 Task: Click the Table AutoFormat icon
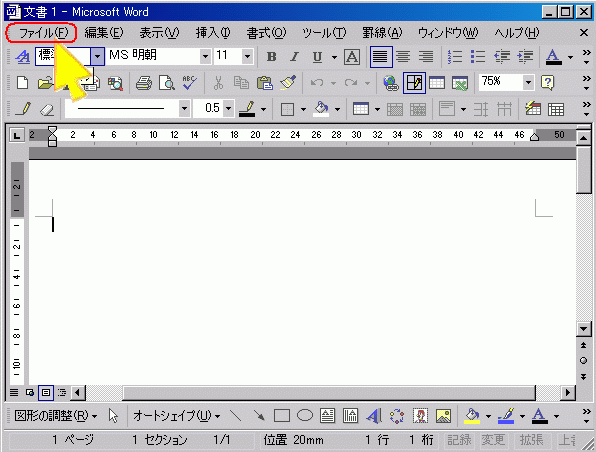[533, 109]
